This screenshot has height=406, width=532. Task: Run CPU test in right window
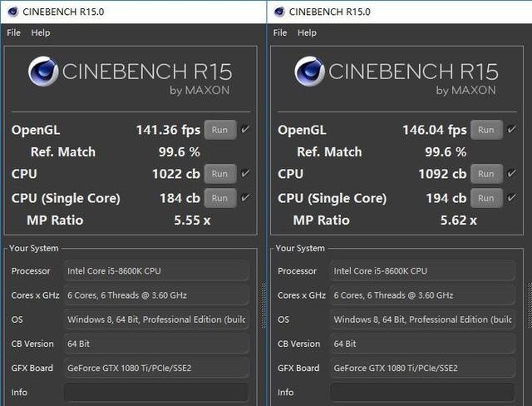486,174
